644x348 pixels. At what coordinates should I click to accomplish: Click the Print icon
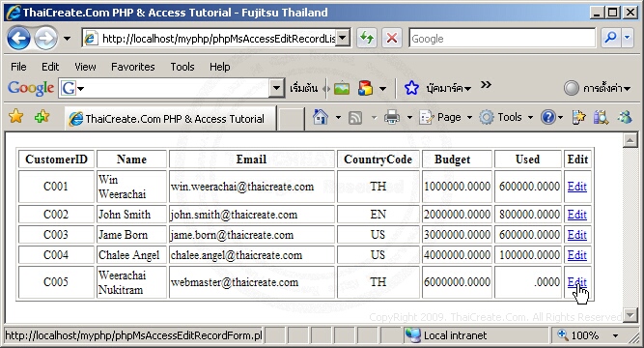pyautogui.click(x=391, y=118)
